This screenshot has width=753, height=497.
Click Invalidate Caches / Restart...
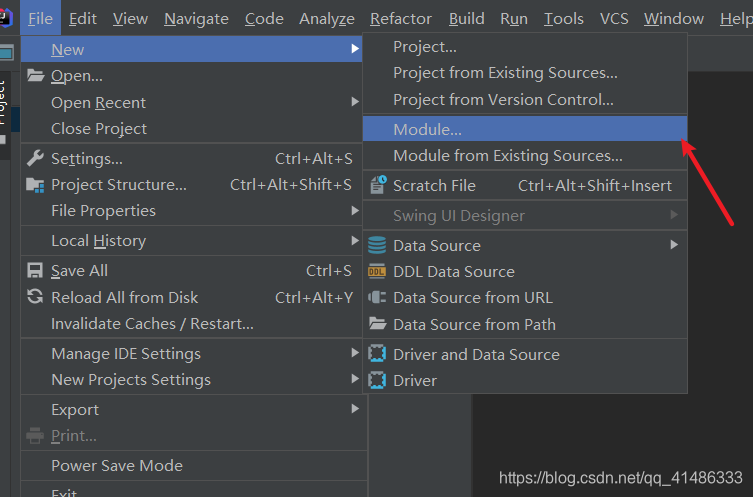(x=152, y=323)
